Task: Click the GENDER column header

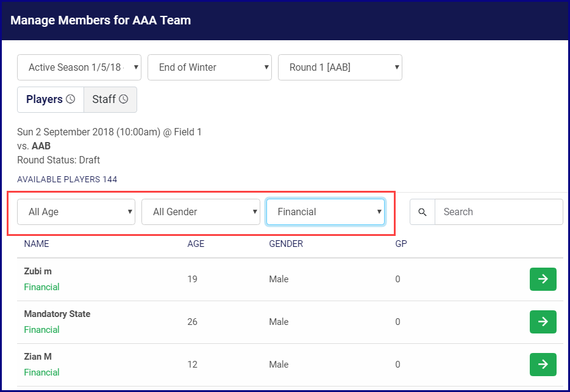Action: point(286,244)
